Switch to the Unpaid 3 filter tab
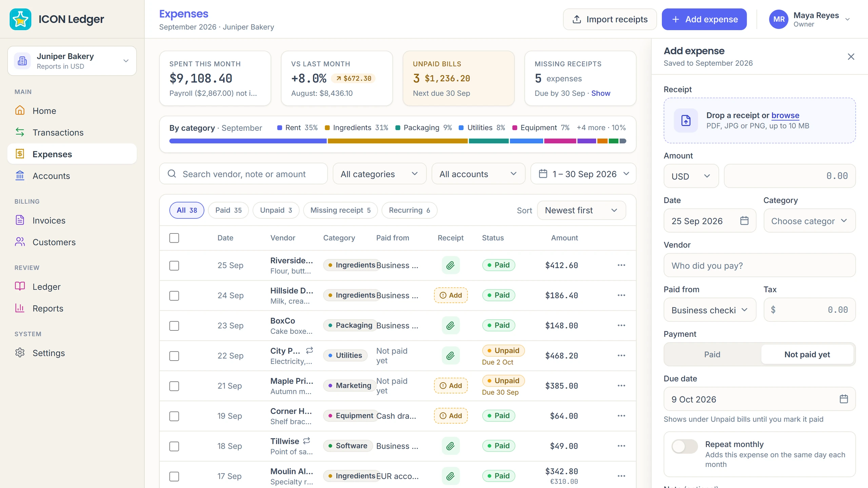Image resolution: width=868 pixels, height=488 pixels. [276, 210]
